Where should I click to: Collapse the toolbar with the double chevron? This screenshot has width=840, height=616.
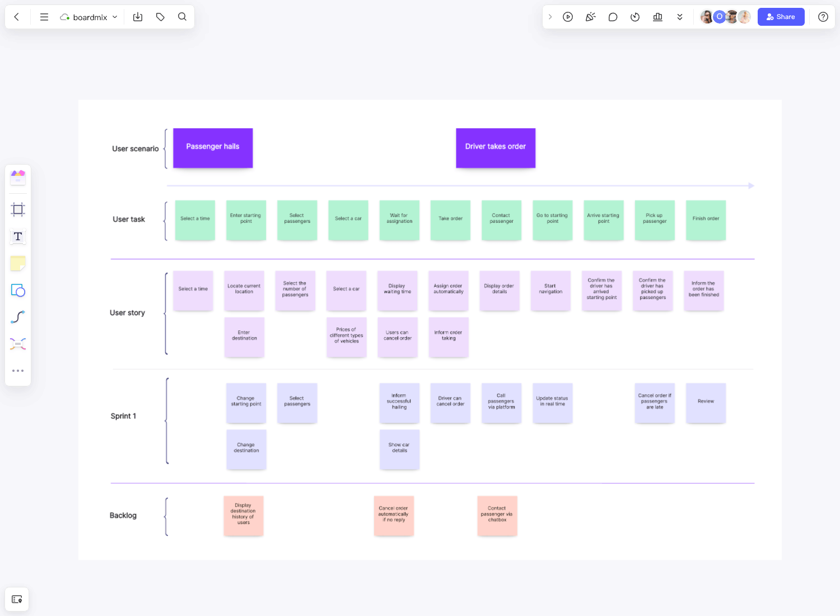point(680,17)
